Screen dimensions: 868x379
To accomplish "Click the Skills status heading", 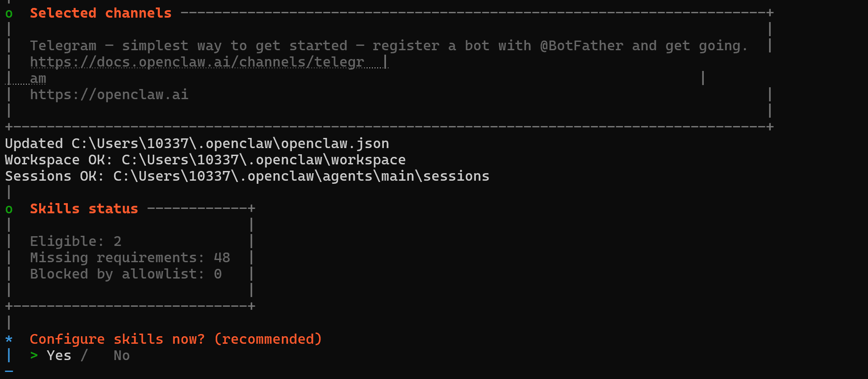I will [84, 208].
